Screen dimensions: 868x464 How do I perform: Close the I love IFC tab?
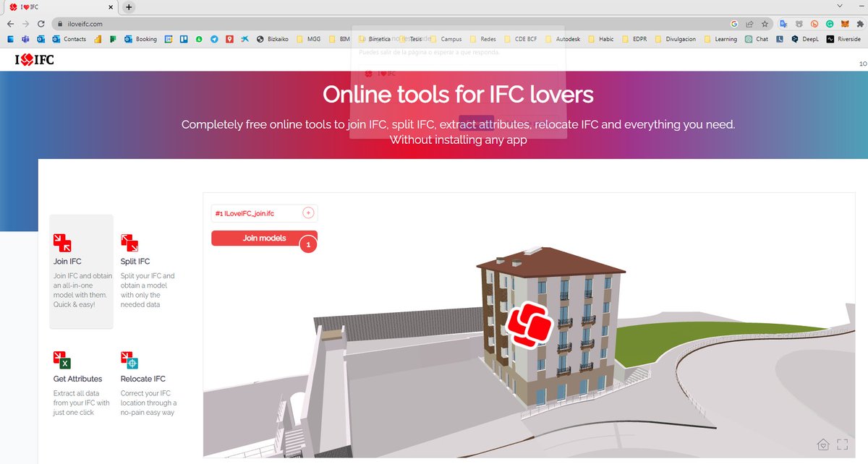click(111, 7)
